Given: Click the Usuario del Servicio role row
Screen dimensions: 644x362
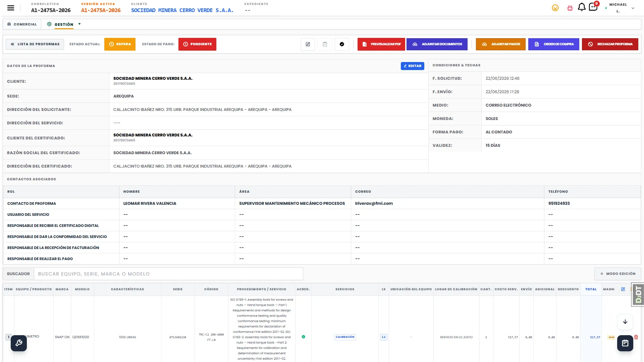Looking at the screenshot, I should [x=322, y=215].
